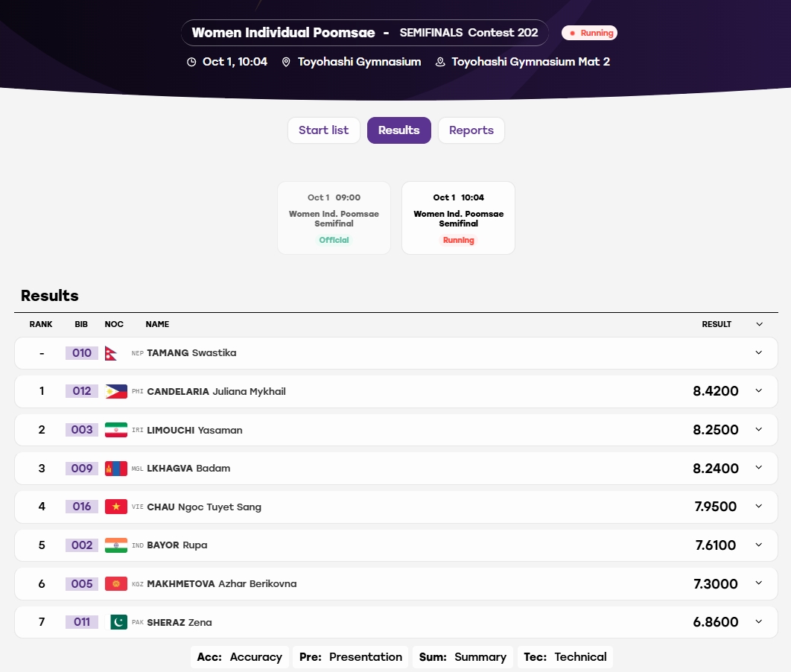Click bib number 012
The height and width of the screenshot is (672, 791).
pyautogui.click(x=82, y=391)
